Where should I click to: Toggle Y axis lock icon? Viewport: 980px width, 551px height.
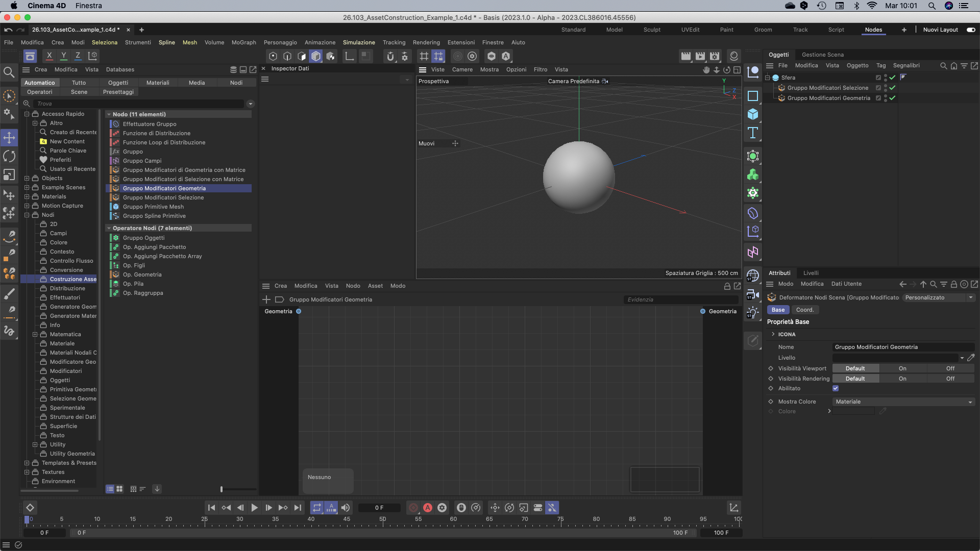63,56
